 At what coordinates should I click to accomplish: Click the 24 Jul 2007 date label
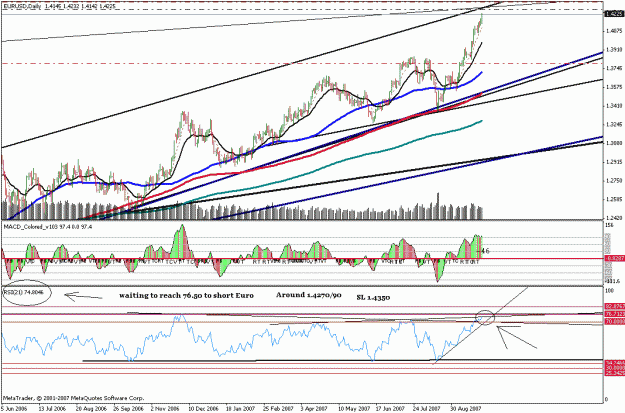[427, 409]
